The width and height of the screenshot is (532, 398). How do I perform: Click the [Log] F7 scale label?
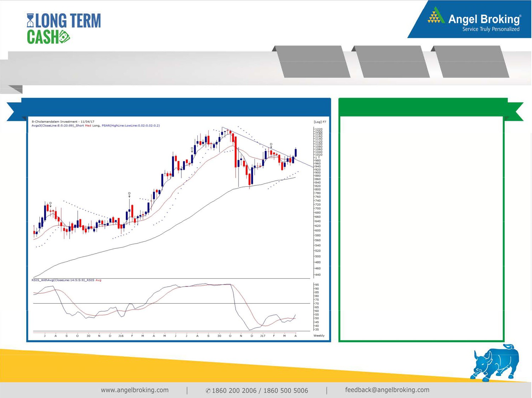tap(319, 122)
